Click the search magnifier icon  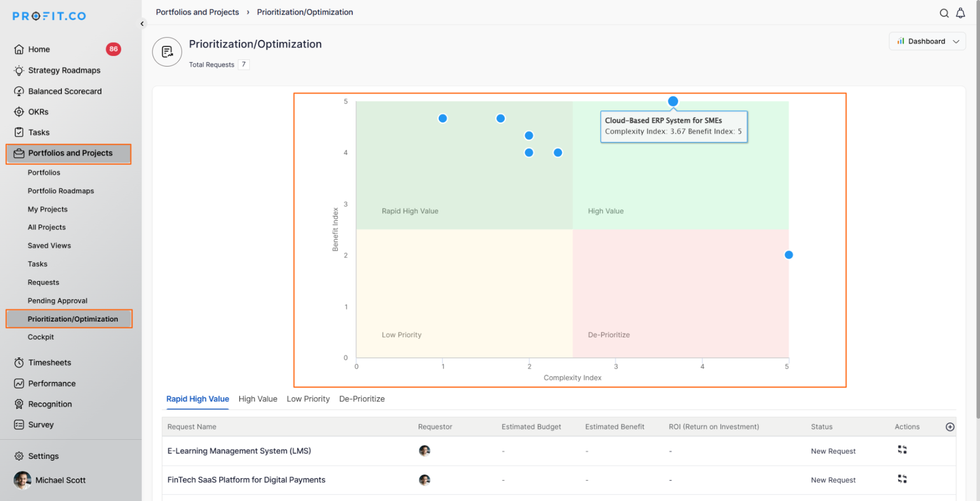tap(943, 13)
